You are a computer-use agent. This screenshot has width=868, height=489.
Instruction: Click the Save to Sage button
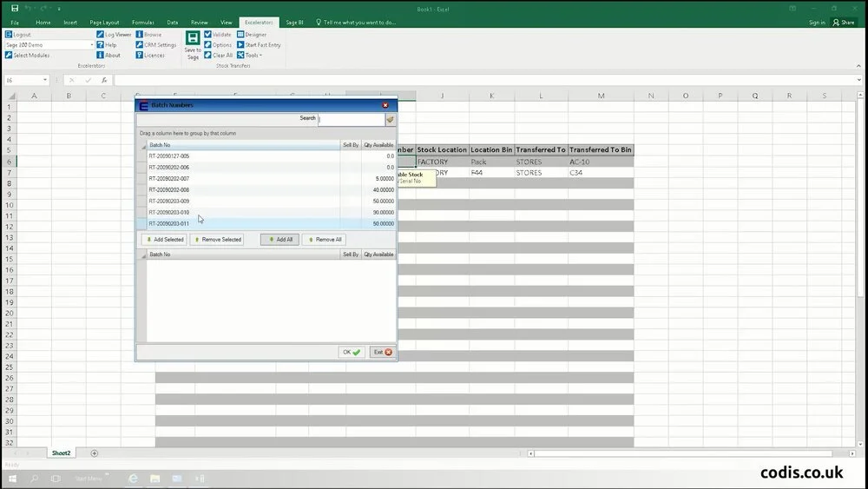(193, 45)
